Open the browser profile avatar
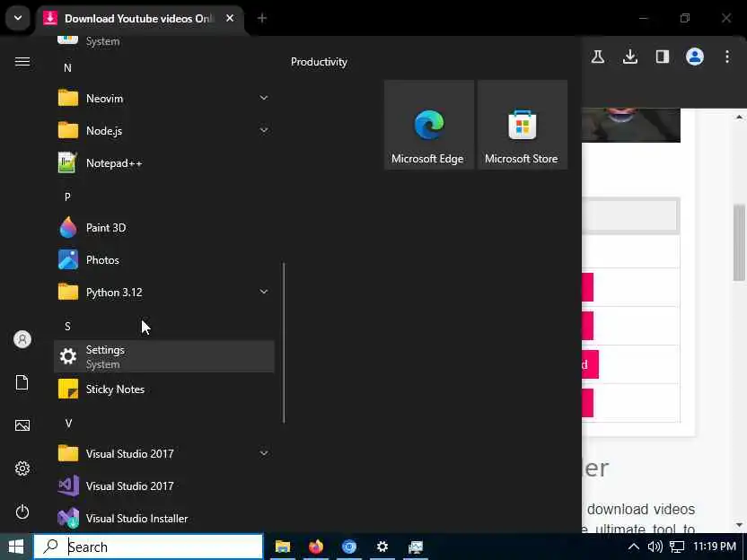 pos(695,57)
